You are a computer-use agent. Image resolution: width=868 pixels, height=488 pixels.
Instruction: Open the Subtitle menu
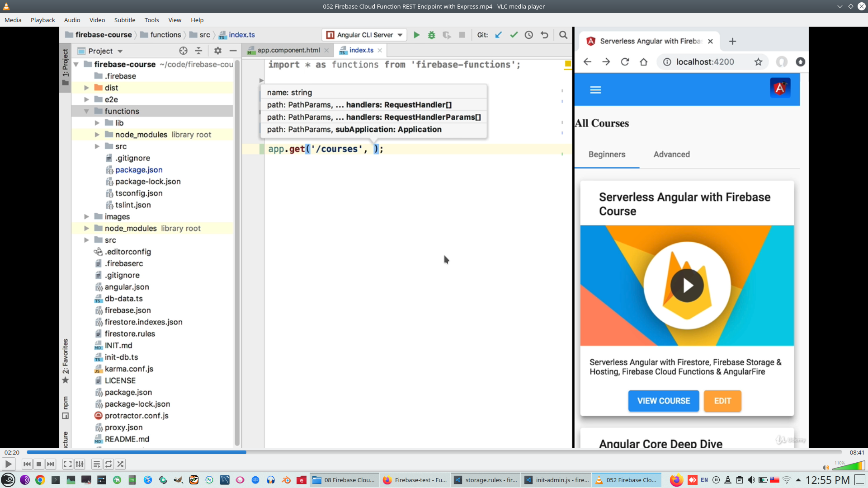pyautogui.click(x=124, y=20)
